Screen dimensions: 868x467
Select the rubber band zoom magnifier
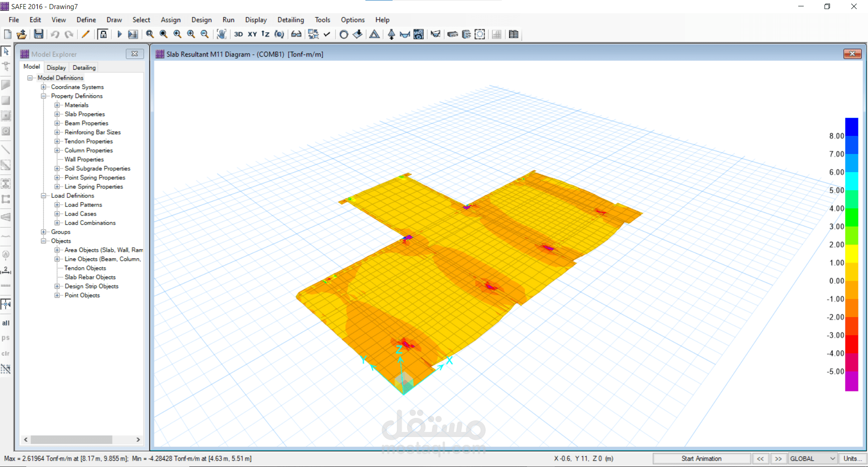click(x=150, y=34)
